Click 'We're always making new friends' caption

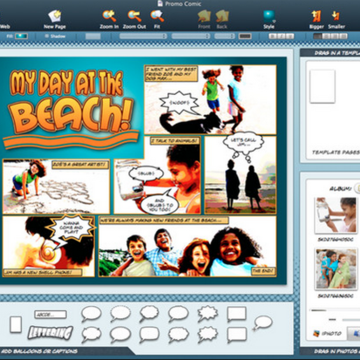[x=164, y=220]
